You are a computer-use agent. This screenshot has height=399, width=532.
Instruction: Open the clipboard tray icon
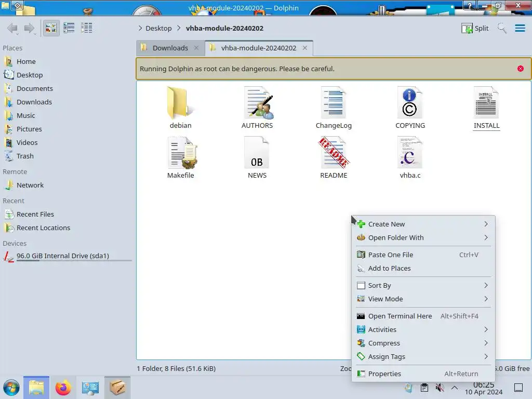[424, 388]
